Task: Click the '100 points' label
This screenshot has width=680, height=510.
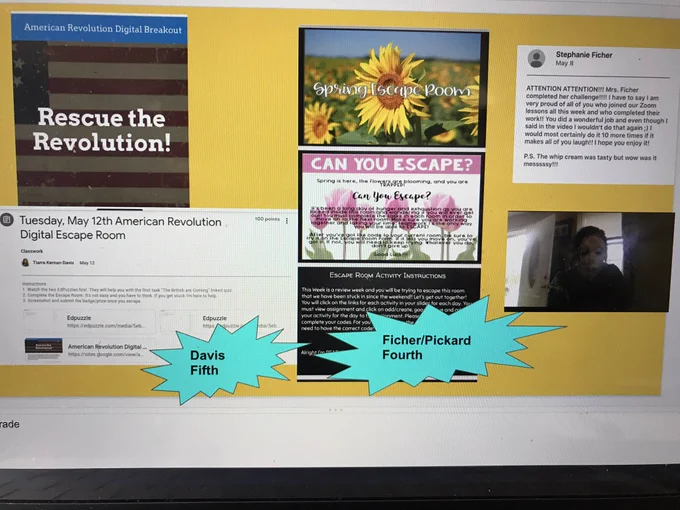Action: pyautogui.click(x=267, y=219)
